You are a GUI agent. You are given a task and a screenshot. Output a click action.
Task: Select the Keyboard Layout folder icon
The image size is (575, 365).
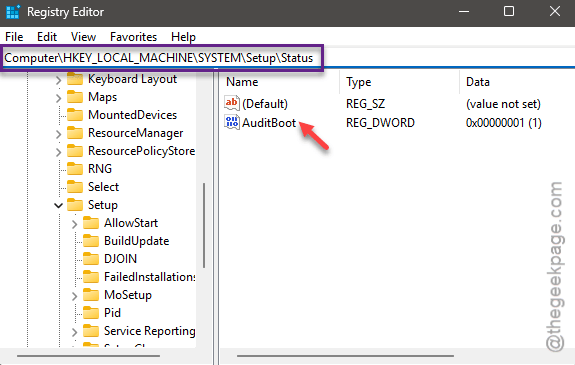[75, 79]
